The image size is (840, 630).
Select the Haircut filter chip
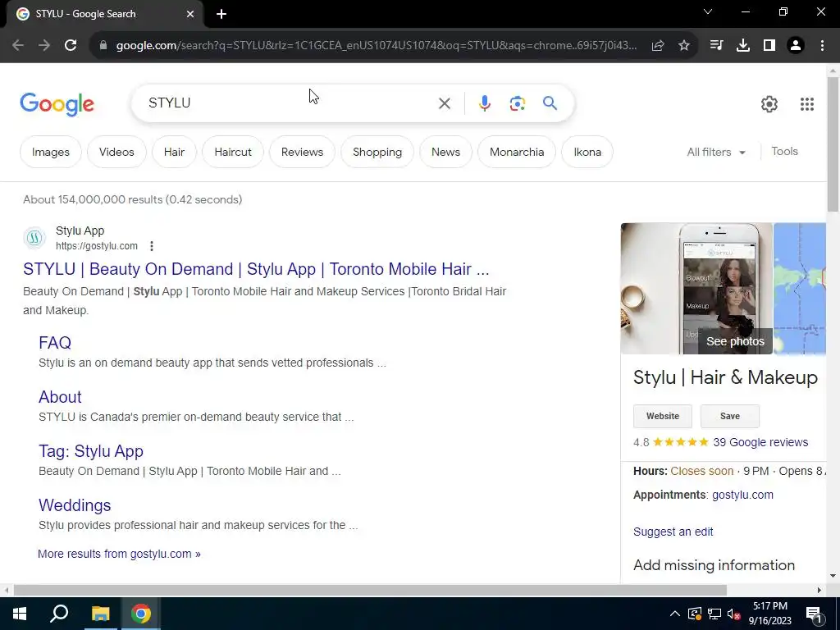click(x=233, y=152)
